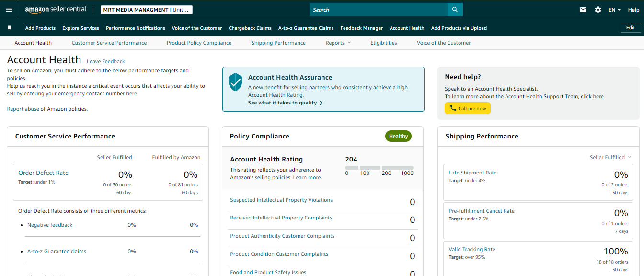Open the A-to-z Guarantee claims metric link
Viewport: 644px width, 276px height.
(x=57, y=251)
